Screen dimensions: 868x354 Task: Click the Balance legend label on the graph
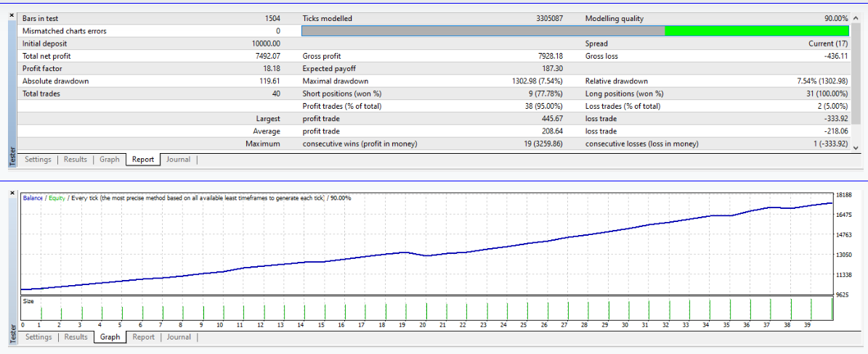tap(33, 198)
